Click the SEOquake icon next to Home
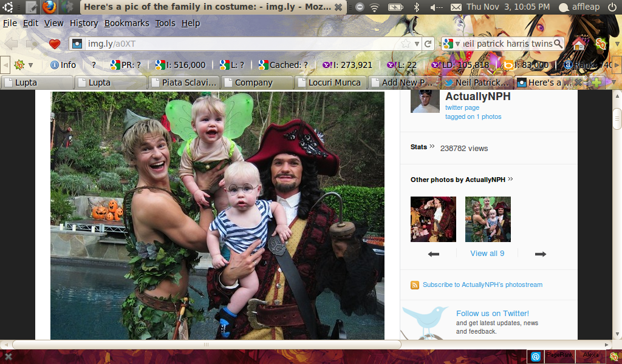Viewport: 622px width, 364px height. point(601,44)
